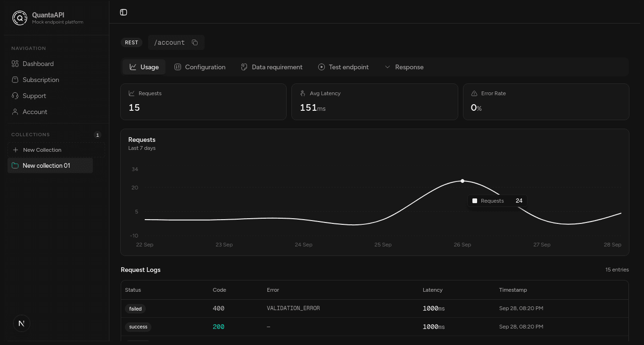Expand the Response tab
The image size is (644, 345).
point(404,67)
